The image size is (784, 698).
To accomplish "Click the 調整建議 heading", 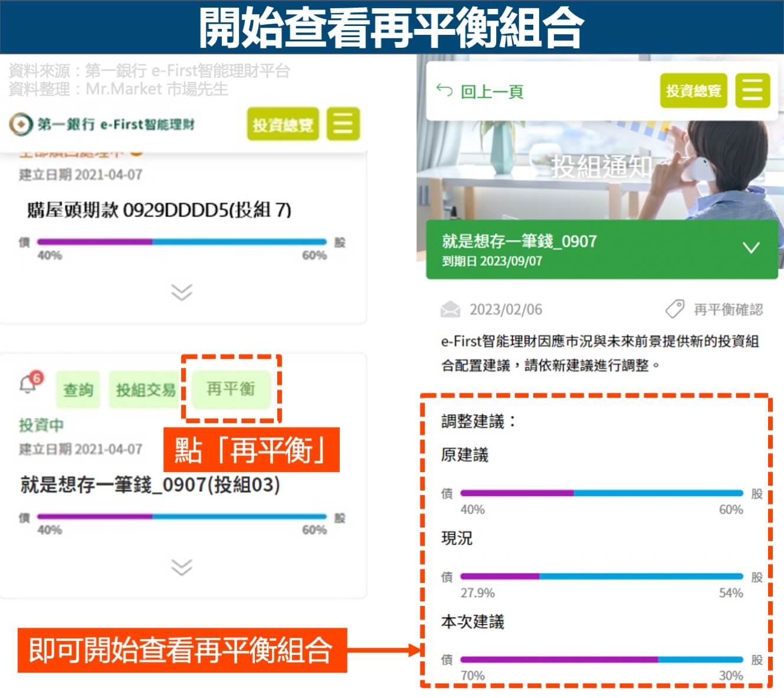I will 479,421.
